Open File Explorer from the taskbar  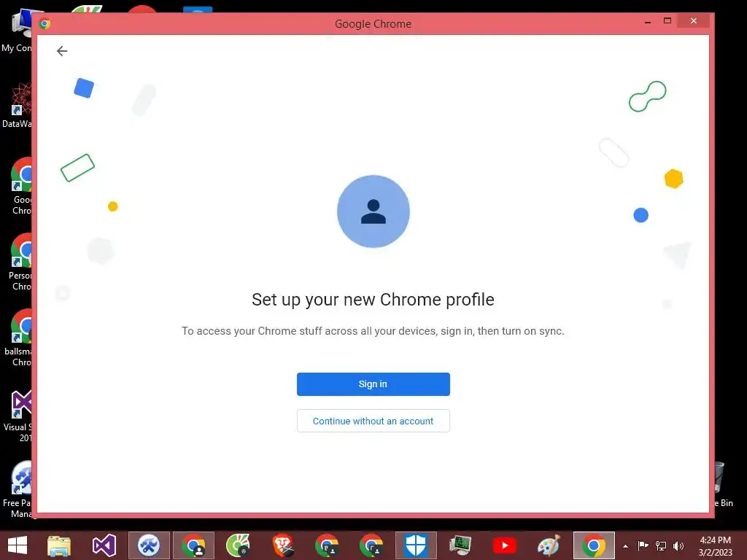(59, 545)
